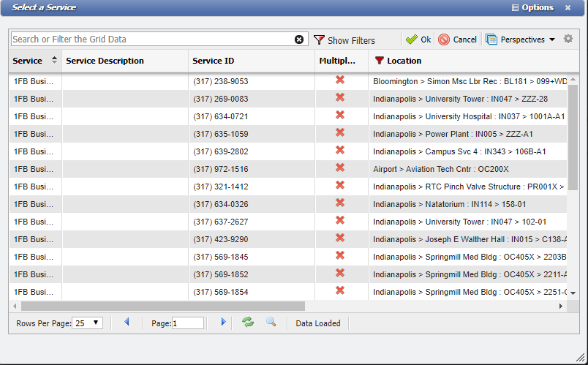Toggle Multiple X mark for (317) 238-9053 row
The height and width of the screenshot is (365, 588).
[x=340, y=80]
